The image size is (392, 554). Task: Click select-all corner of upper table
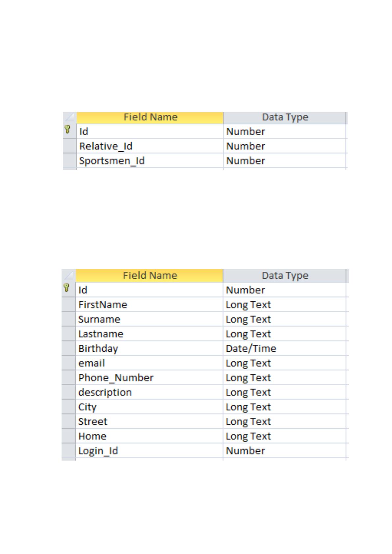coord(69,117)
